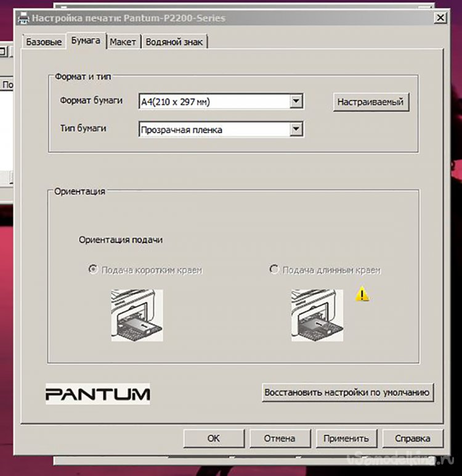The height and width of the screenshot is (476, 462).
Task: Expand the 'Формат бумаги' dropdown arrow
Action: point(296,101)
